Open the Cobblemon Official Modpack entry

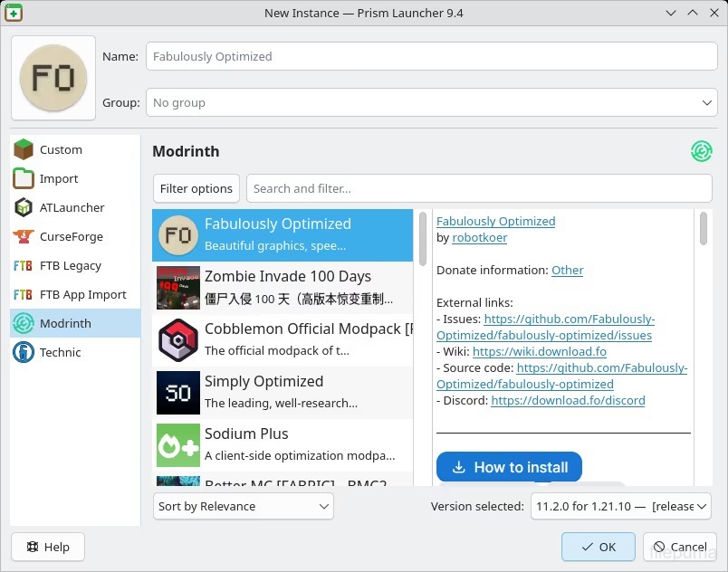tap(283, 340)
